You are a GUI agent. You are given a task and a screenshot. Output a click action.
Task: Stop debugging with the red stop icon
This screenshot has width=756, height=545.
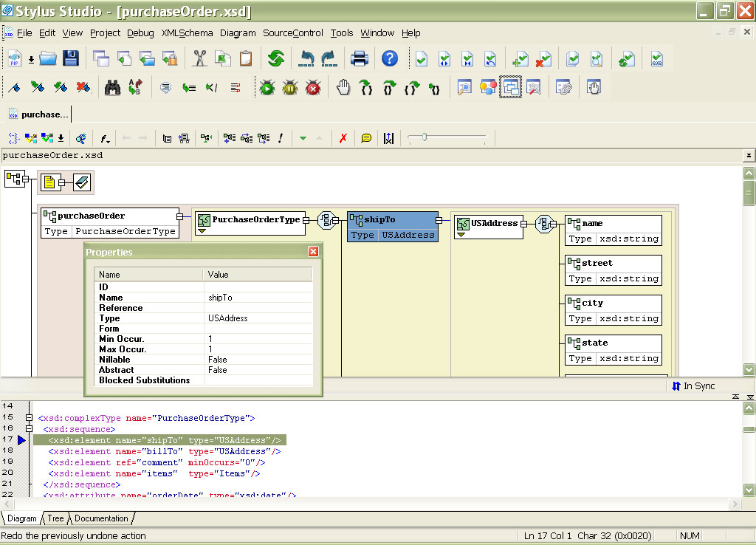pyautogui.click(x=312, y=87)
